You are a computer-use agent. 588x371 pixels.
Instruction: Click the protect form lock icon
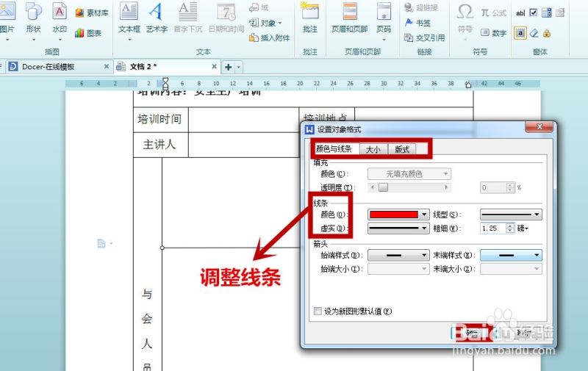coord(547,33)
